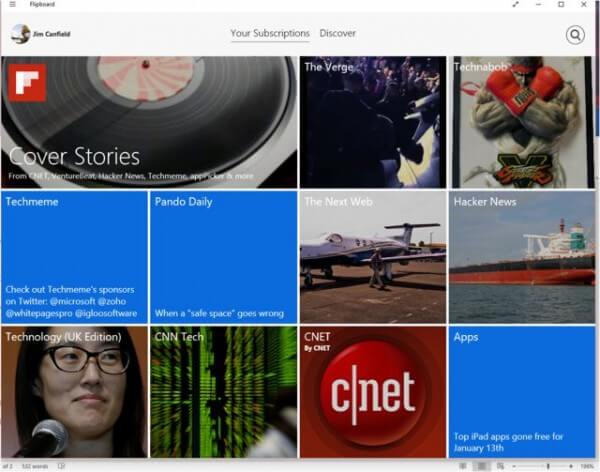
Task: Click Jim Canfield's profile avatar
Action: click(x=21, y=34)
